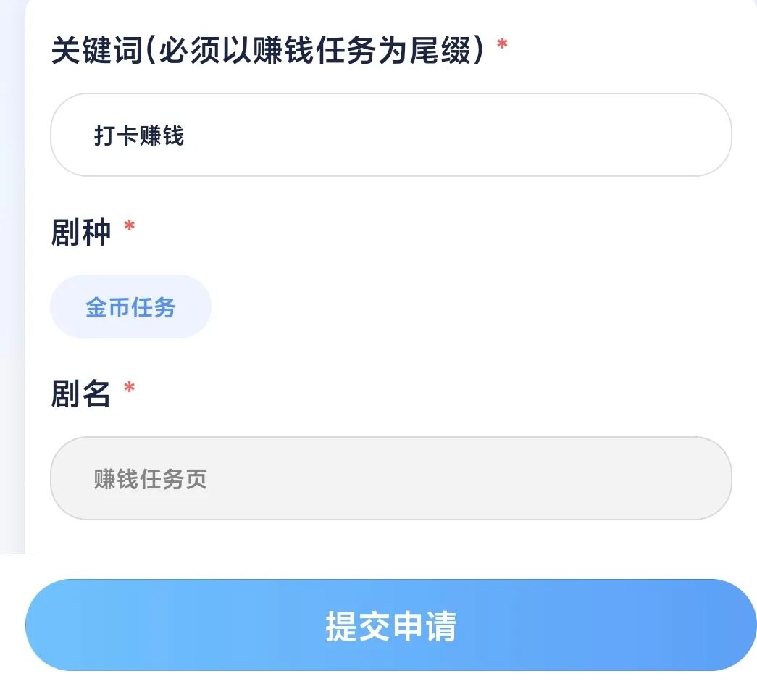The image size is (757, 700).
Task: Click the 剧种 section label
Action: pos(81,233)
